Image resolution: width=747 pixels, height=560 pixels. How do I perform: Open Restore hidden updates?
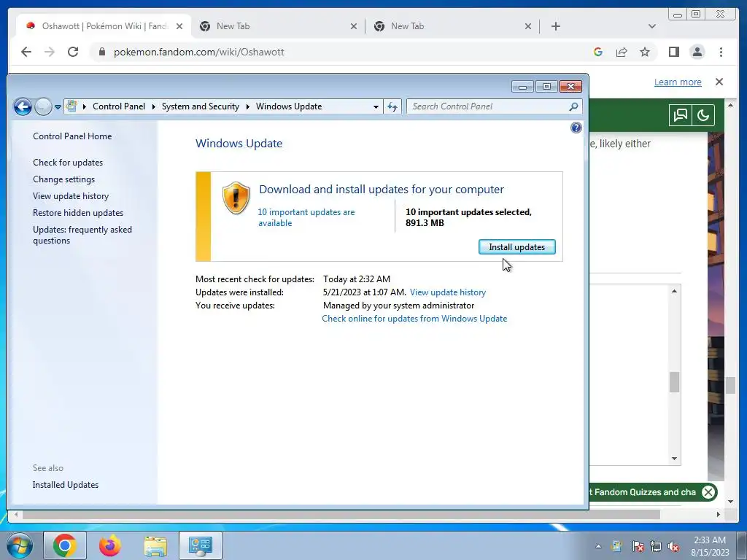coord(78,213)
